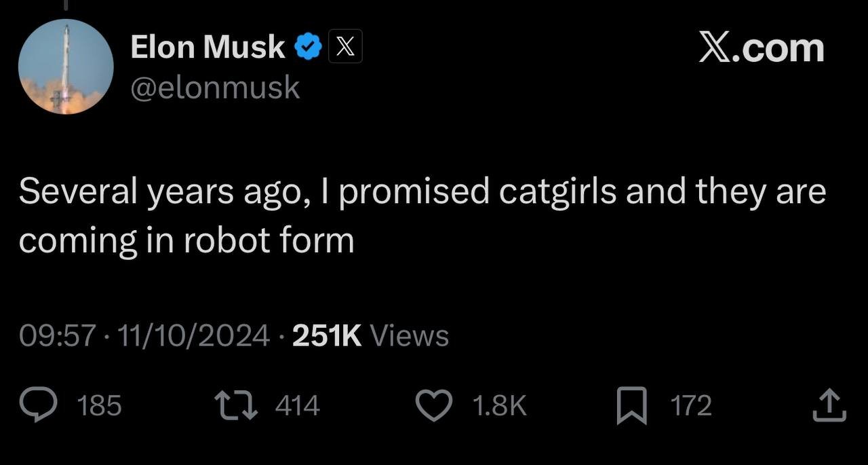Click the word Views beside 251K
This screenshot has height=465, width=868.
click(410, 335)
